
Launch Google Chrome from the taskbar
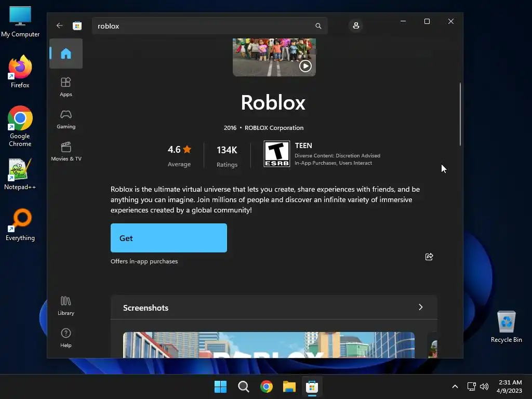(x=267, y=387)
